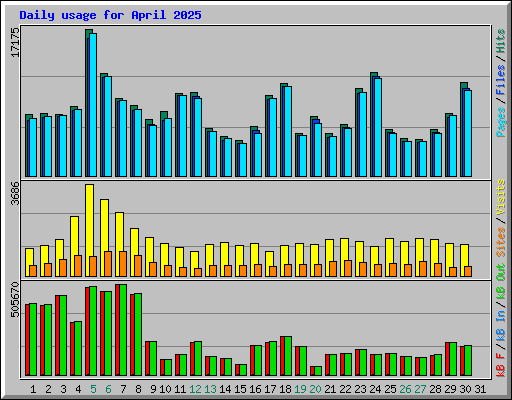Screen dimensions: 512x400
Task: Click the Pages legend label
Action: pos(501,122)
